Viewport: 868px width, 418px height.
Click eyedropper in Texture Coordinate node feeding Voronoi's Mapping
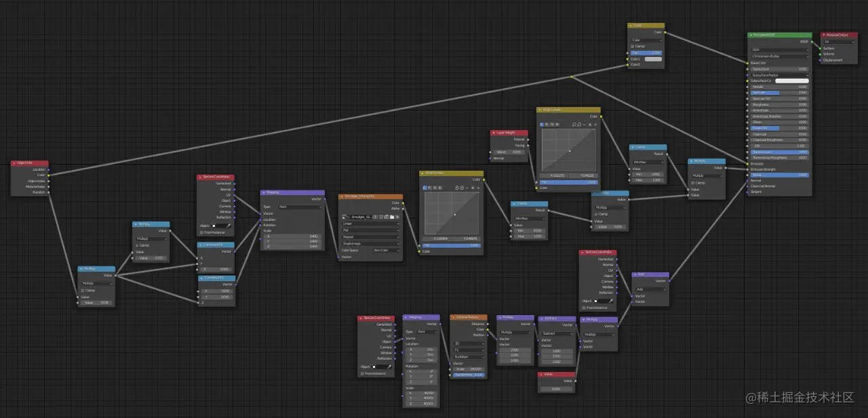point(389,367)
